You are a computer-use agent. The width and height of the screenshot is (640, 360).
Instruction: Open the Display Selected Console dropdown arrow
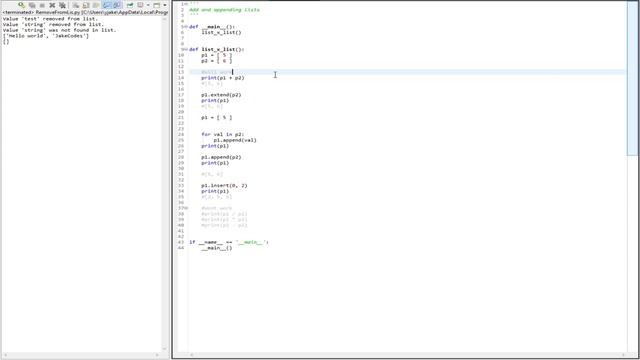click(x=148, y=5)
